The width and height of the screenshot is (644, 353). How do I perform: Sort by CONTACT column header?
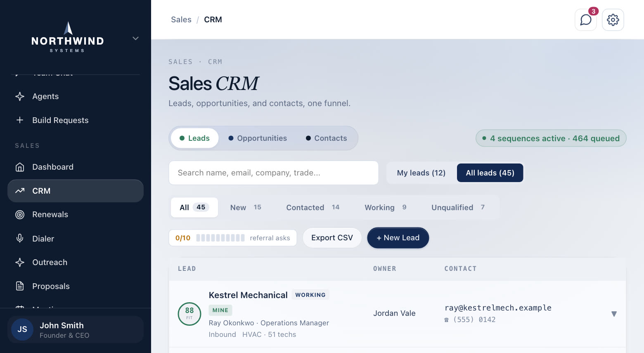click(x=460, y=269)
